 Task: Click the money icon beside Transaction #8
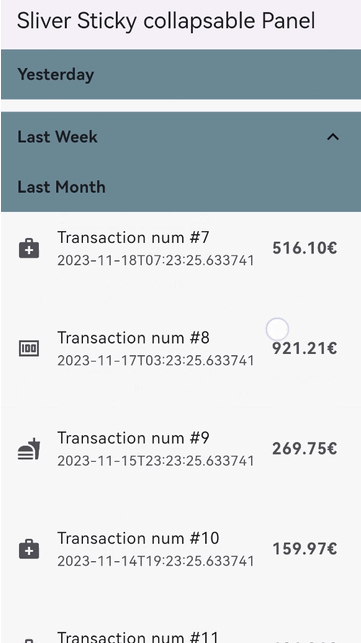coord(29,349)
